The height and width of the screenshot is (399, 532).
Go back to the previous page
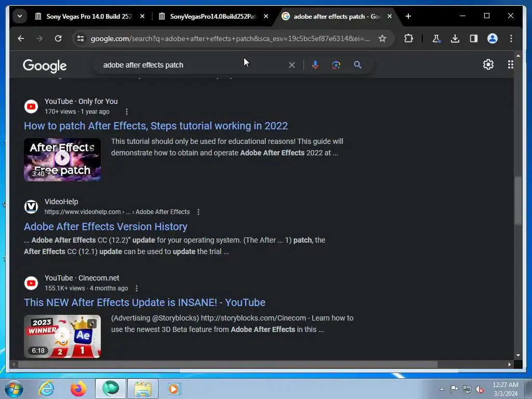click(21, 38)
